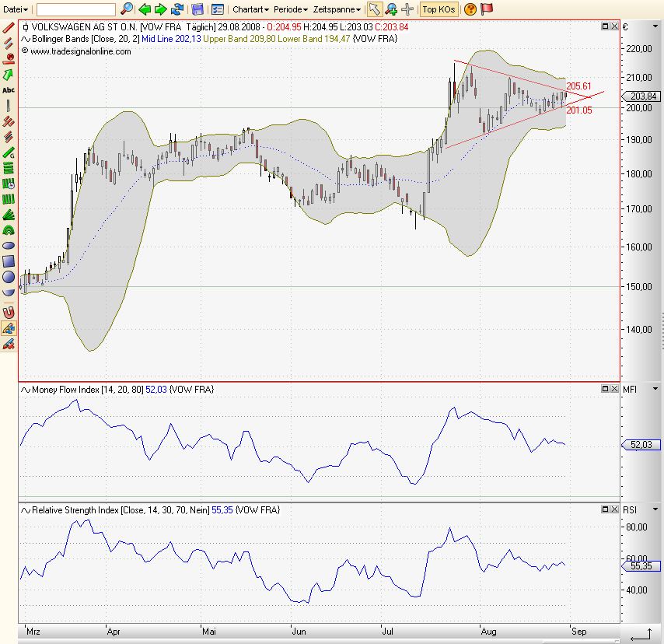Select the Abc text label tool

(x=9, y=90)
